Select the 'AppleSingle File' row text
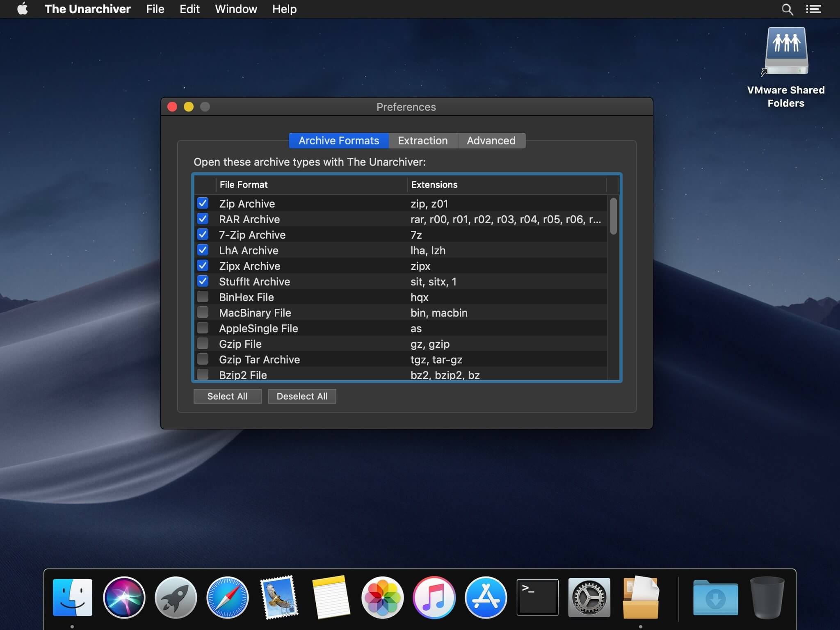Screen dimensions: 840x630 (x=258, y=328)
